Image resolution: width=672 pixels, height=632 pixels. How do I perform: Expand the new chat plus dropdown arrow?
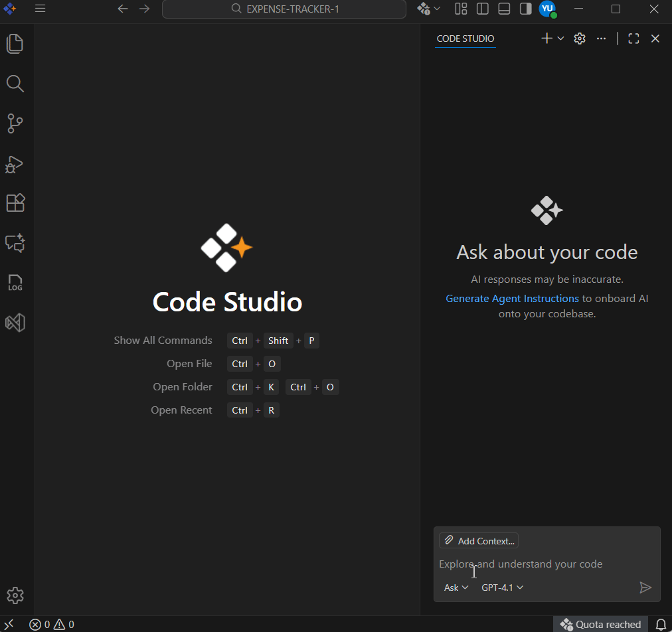click(x=561, y=39)
